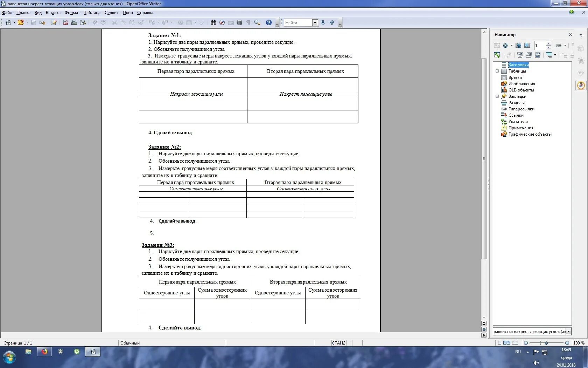Switch to two-page side-by-side layout
The width and height of the screenshot is (588, 368).
tap(506, 343)
